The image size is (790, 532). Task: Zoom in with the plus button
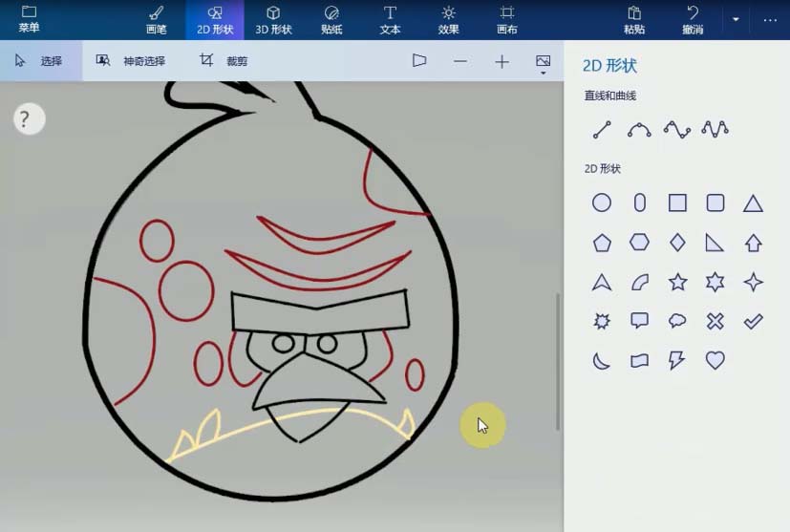coord(502,61)
